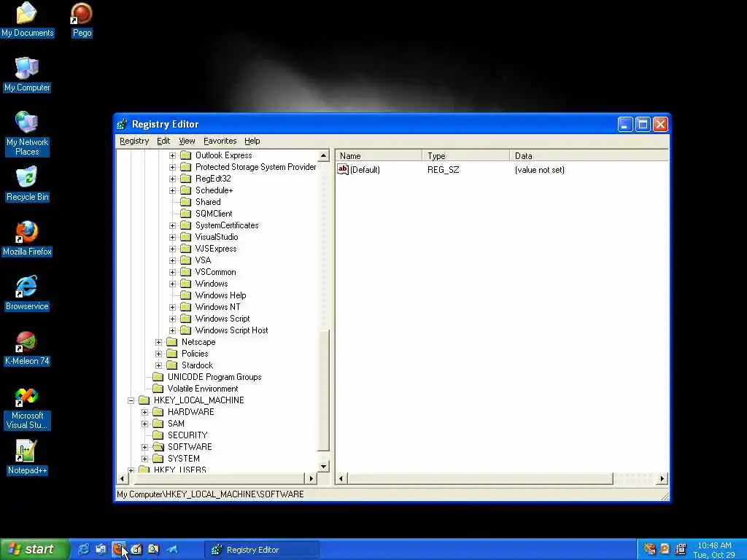Select the UNICODE Program Groups key
Screen dimensions: 747x560
214,377
